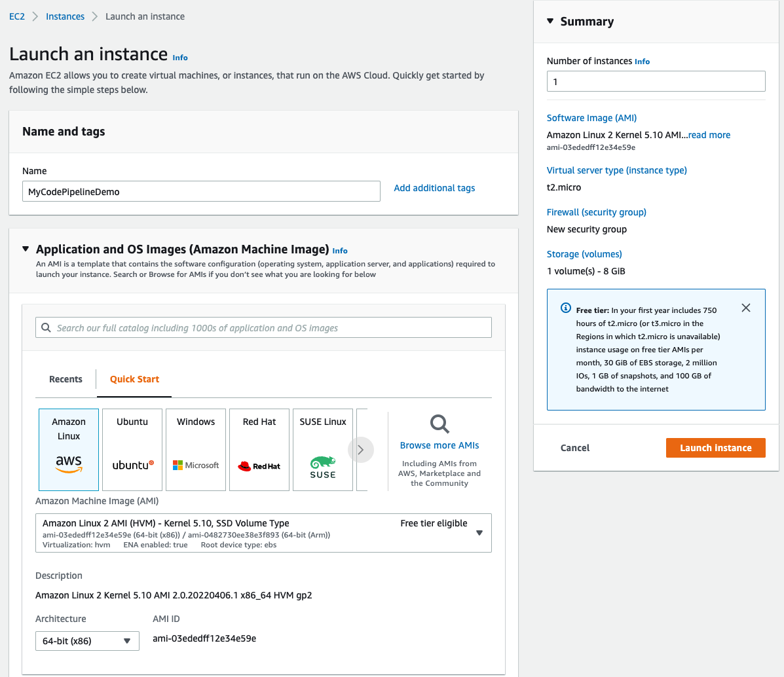Click the Free tier info circle icon
The height and width of the screenshot is (677, 784).
coord(565,308)
